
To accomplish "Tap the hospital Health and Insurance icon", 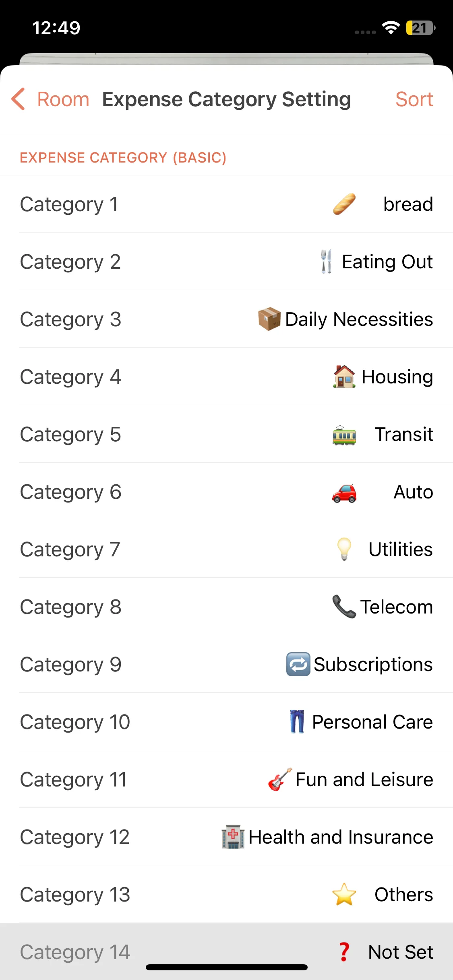I will [233, 837].
